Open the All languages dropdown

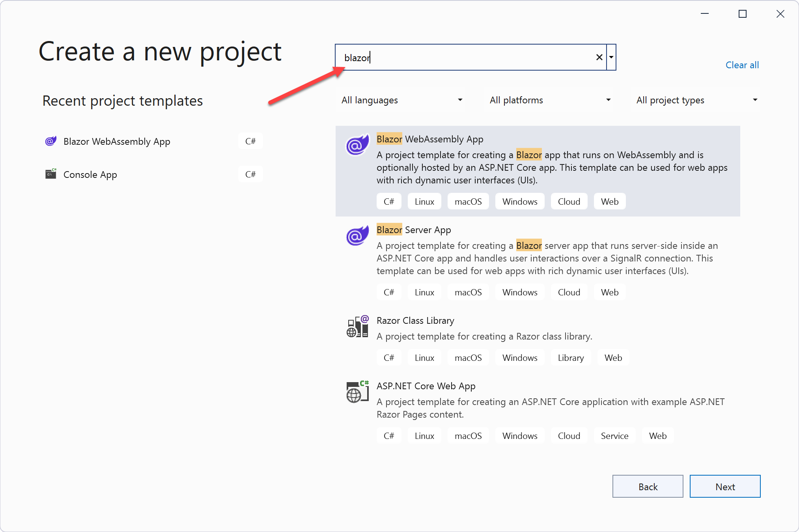tap(400, 100)
